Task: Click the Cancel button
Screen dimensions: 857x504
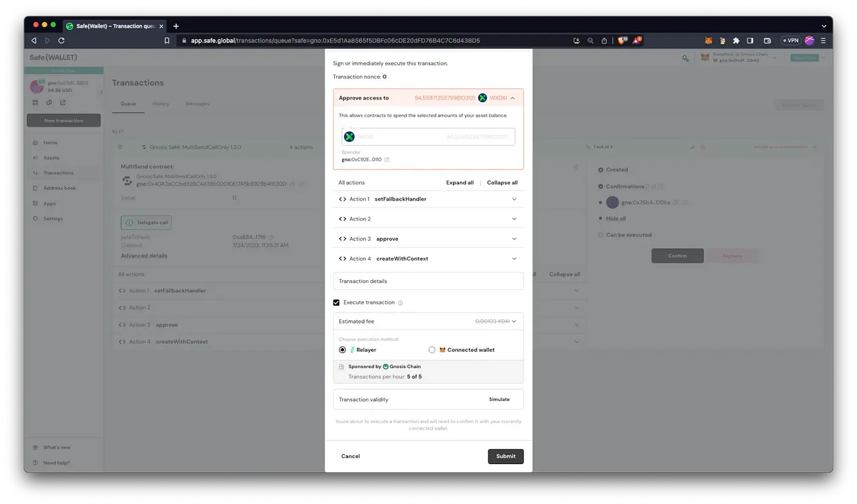Action: [351, 456]
